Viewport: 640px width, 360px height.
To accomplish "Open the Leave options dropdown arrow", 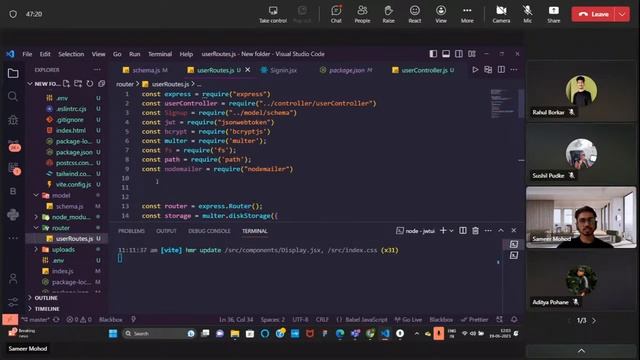I will click(622, 14).
